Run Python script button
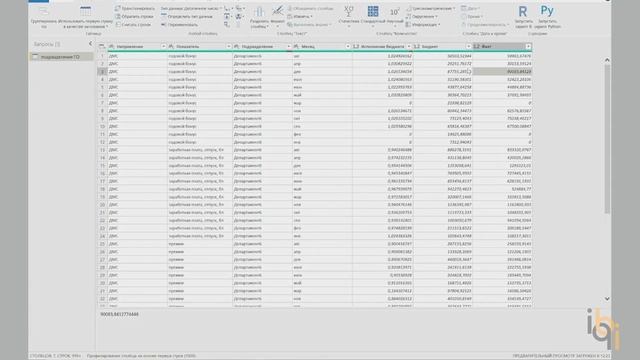Image resolution: width=640 pixels, height=360 pixels. coord(547,17)
